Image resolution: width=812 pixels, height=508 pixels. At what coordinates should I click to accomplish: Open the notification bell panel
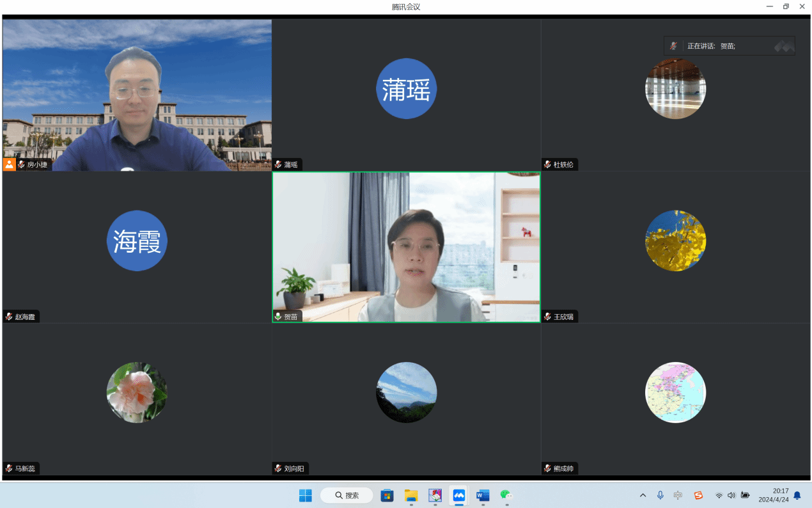(x=797, y=495)
